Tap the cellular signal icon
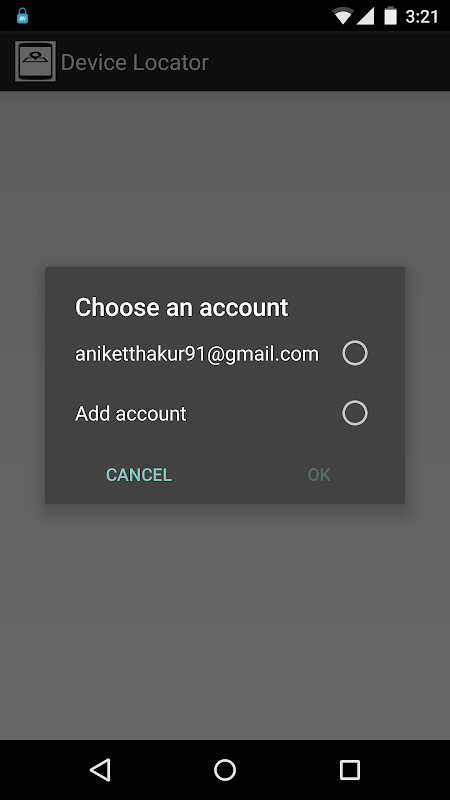Image resolution: width=450 pixels, height=800 pixels. click(x=365, y=16)
